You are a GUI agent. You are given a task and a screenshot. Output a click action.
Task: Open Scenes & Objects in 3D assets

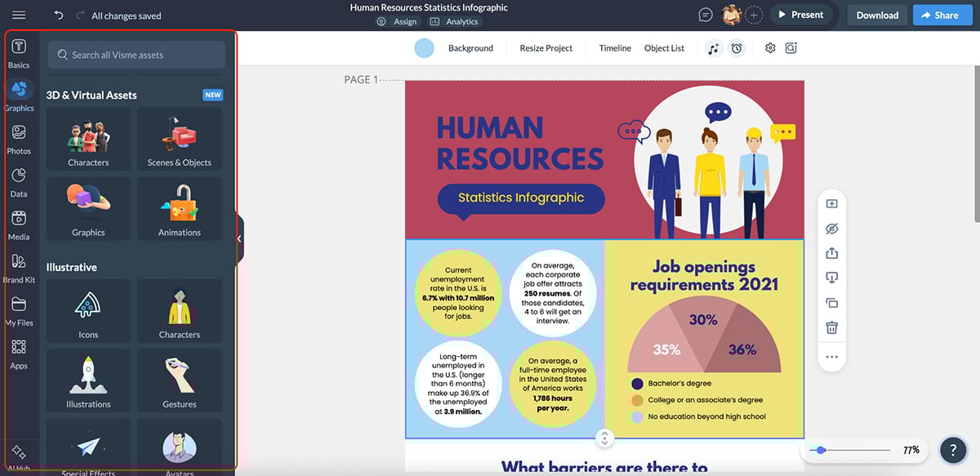180,139
